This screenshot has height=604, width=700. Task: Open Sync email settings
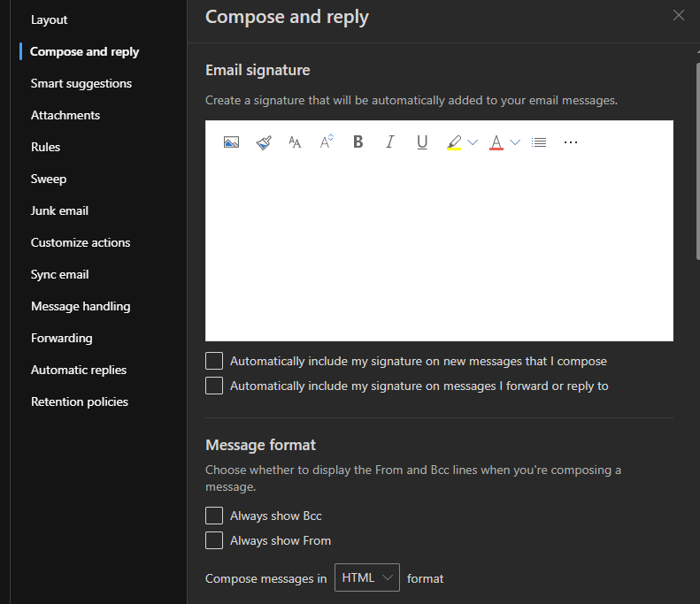60,274
